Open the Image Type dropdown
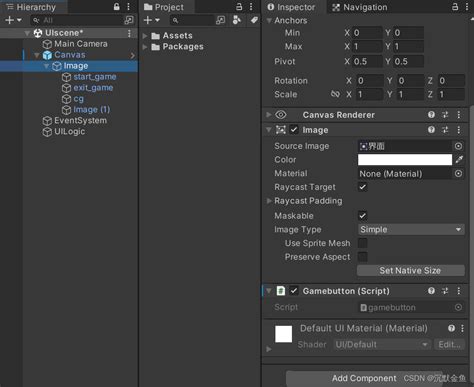The width and height of the screenshot is (474, 387). pyautogui.click(x=411, y=229)
